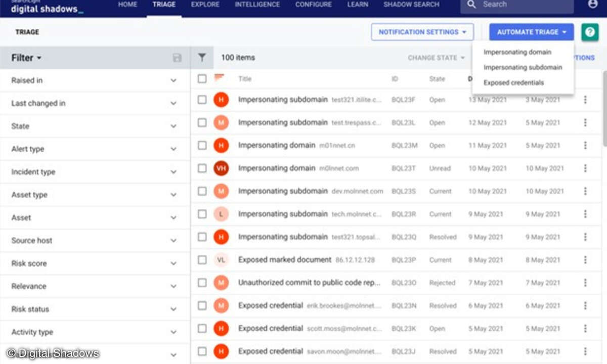Go to the INTELLIGENCE nav tab
The width and height of the screenshot is (607, 364).
click(257, 5)
